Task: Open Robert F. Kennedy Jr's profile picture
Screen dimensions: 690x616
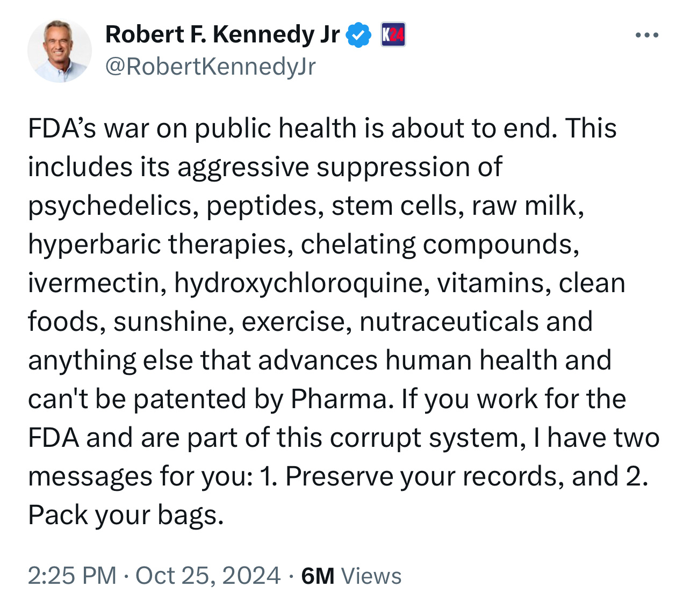Action: [60, 50]
